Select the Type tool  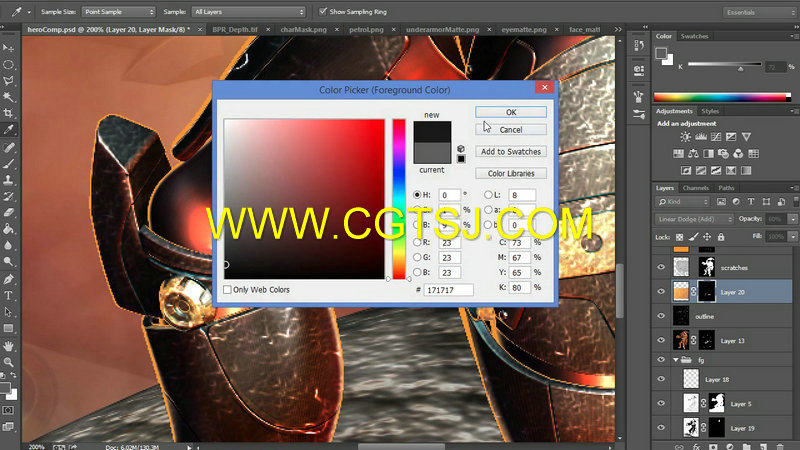point(8,295)
